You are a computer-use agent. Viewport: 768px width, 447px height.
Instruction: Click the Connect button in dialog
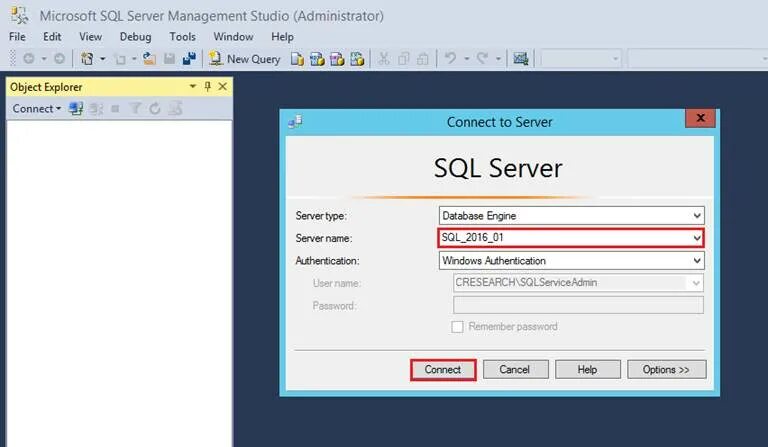tap(443, 370)
